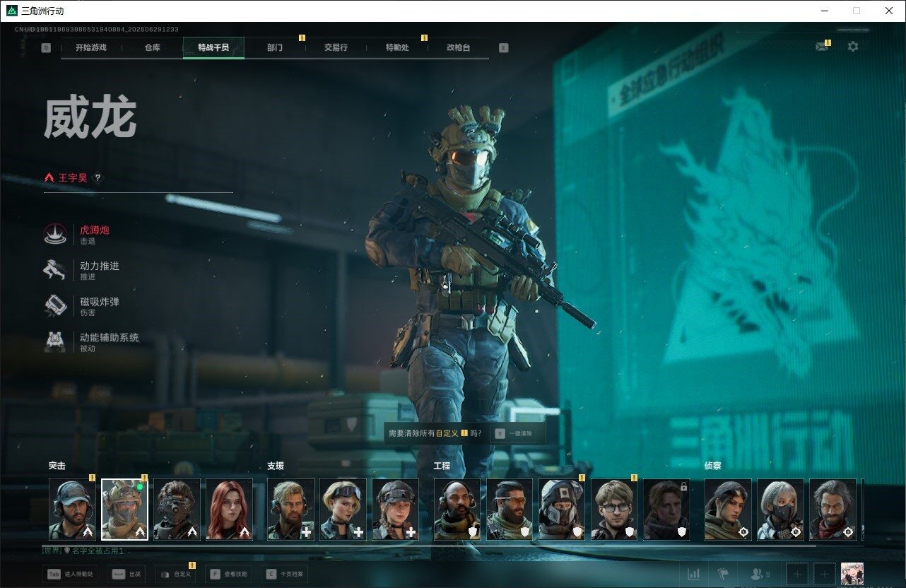The height and width of the screenshot is (588, 906).
Task: Open the flags icon in bottom bar
Action: 723,574
